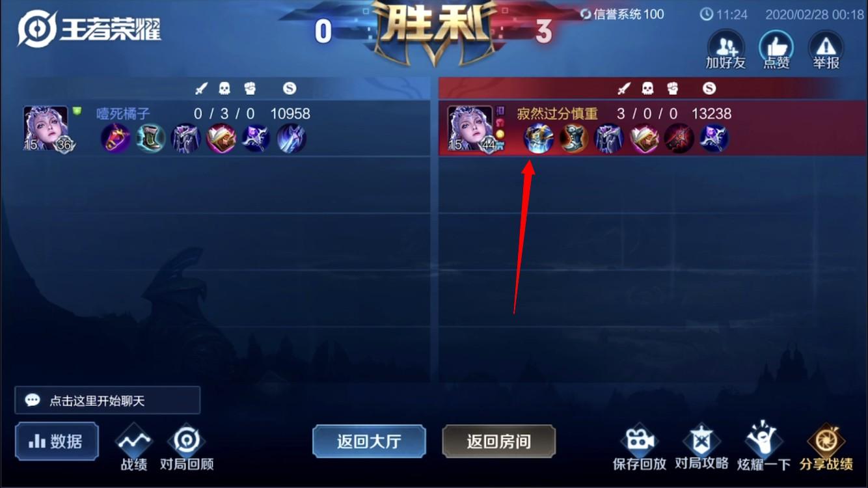868x488 pixels.
Task: Select player 噎死橘子 hero avatar
Action: pos(46,128)
